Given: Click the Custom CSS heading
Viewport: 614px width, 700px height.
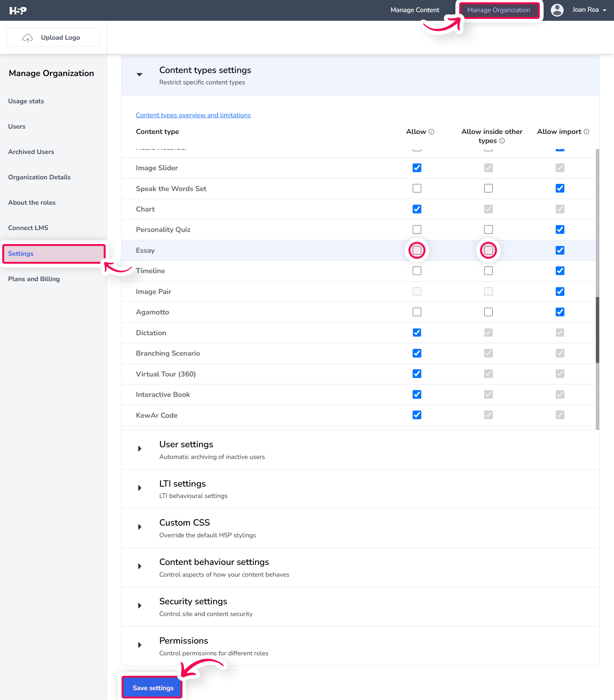Looking at the screenshot, I should click(x=184, y=523).
